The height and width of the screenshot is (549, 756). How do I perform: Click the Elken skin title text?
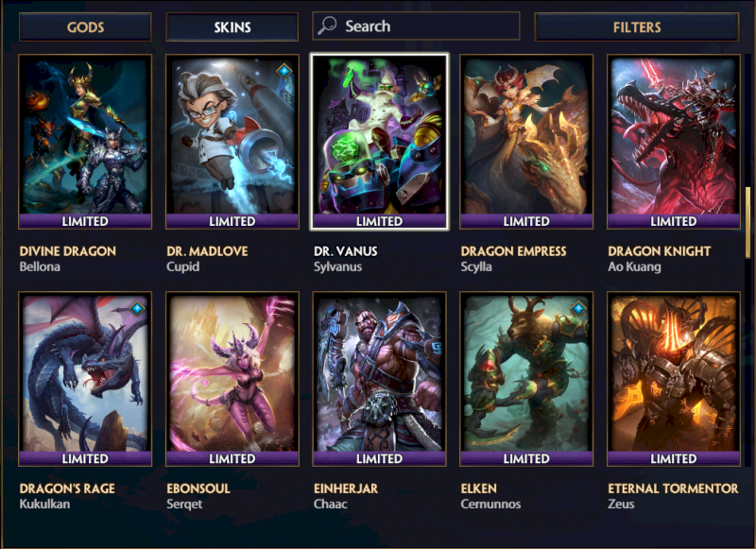click(478, 489)
